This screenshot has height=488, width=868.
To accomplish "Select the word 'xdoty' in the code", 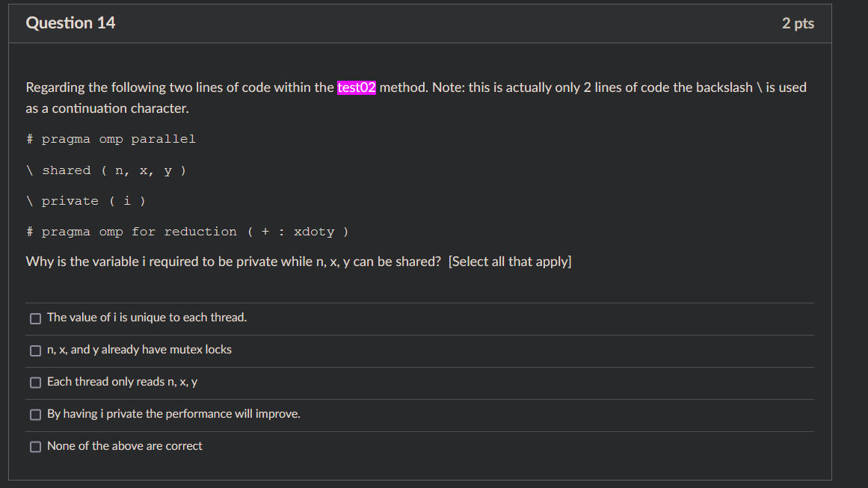I will click(x=315, y=231).
